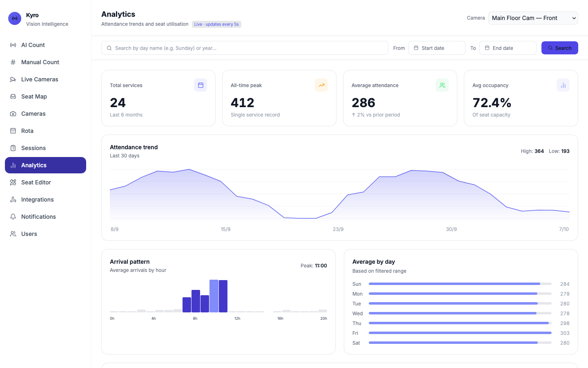Open the Main Floor Cam camera dropdown
588x368 pixels.
[x=533, y=18]
